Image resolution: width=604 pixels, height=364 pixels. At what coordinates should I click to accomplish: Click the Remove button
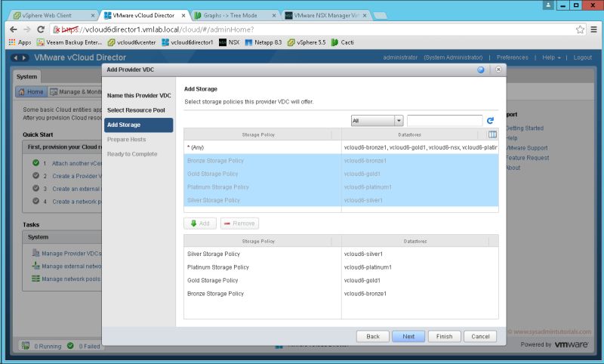pyautogui.click(x=239, y=224)
